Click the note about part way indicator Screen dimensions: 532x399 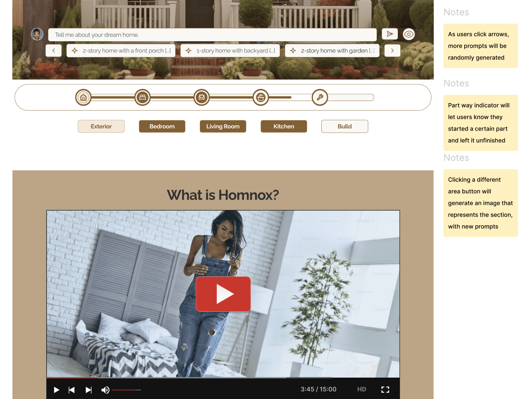[x=480, y=123]
